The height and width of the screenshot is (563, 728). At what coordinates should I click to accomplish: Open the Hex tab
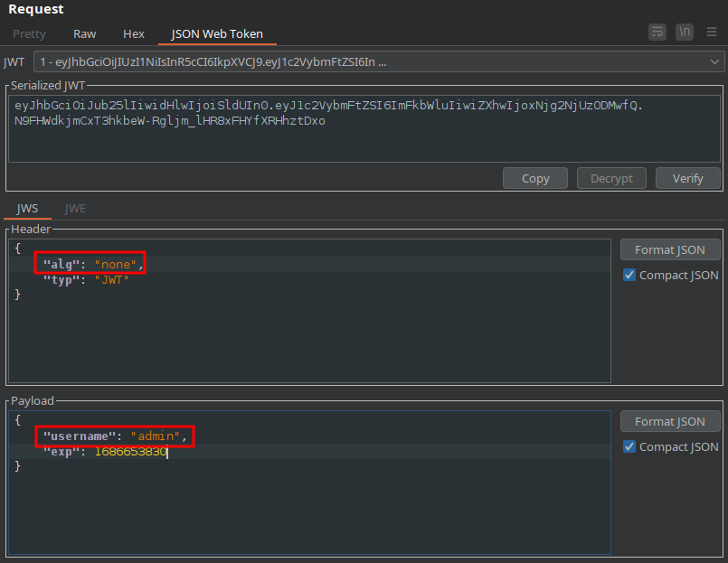coord(134,33)
